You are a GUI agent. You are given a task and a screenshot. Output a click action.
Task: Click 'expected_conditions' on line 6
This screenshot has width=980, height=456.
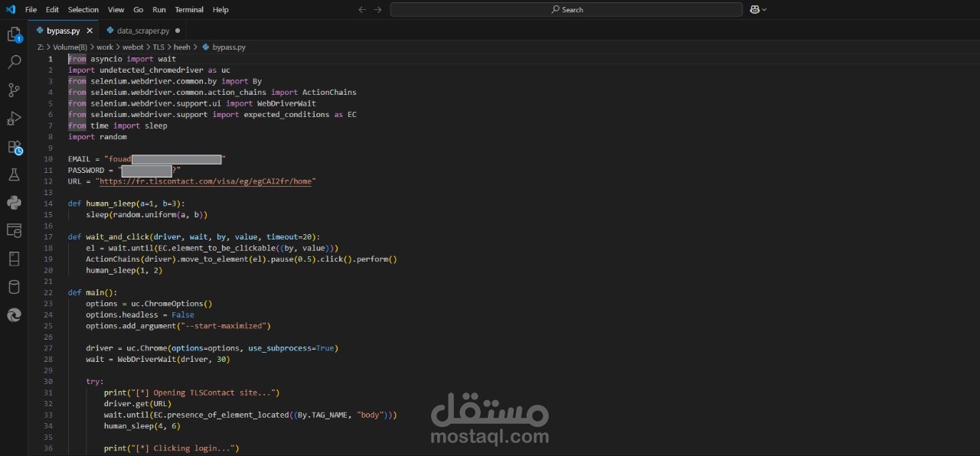tap(287, 115)
